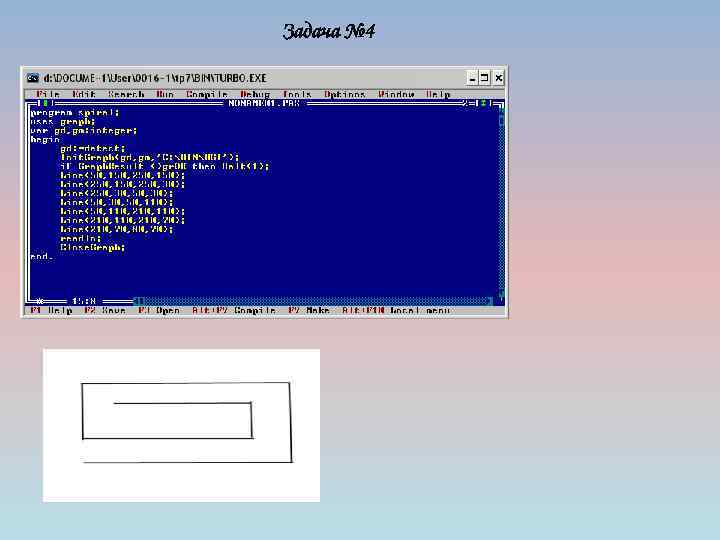Minimize the TURBO.EXE console window
This screenshot has height=540, width=720.
tap(472, 78)
